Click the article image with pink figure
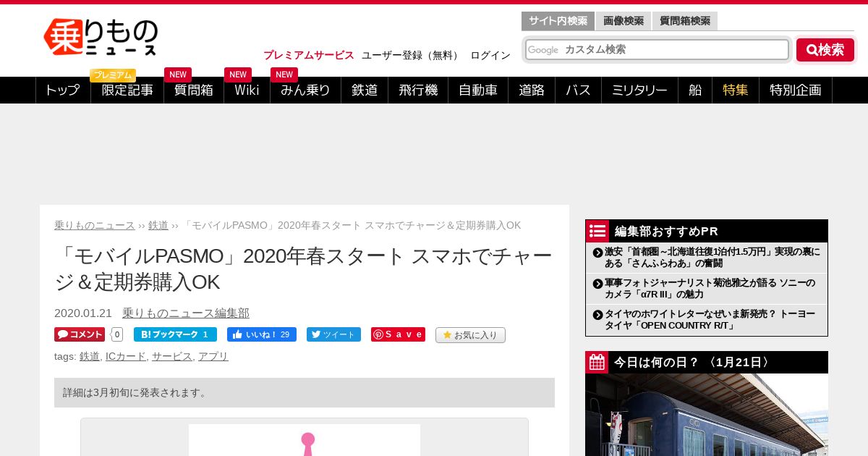 [x=305, y=440]
